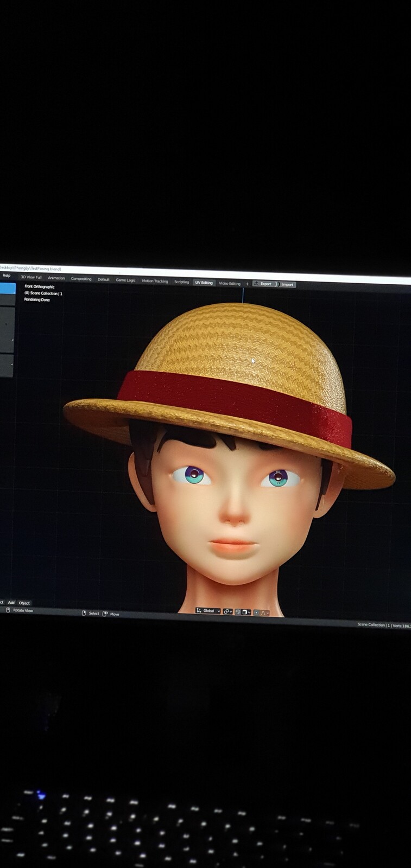Open the Add menu in viewport header

tap(11, 603)
